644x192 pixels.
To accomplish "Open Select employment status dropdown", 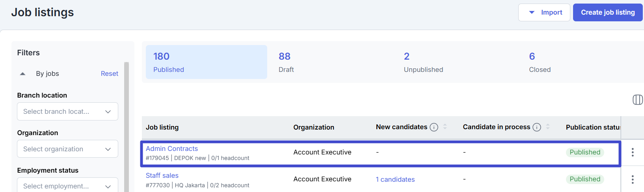I will point(67,186).
